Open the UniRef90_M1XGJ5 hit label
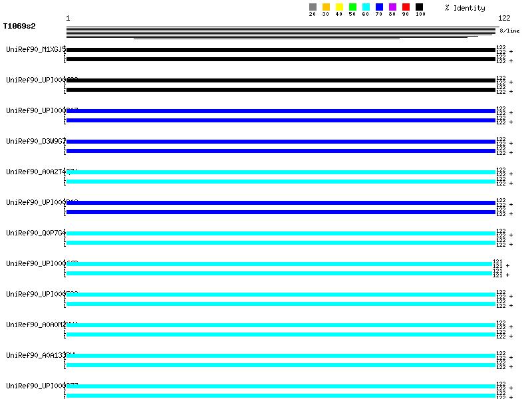This screenshot has width=532, height=399. (35, 49)
